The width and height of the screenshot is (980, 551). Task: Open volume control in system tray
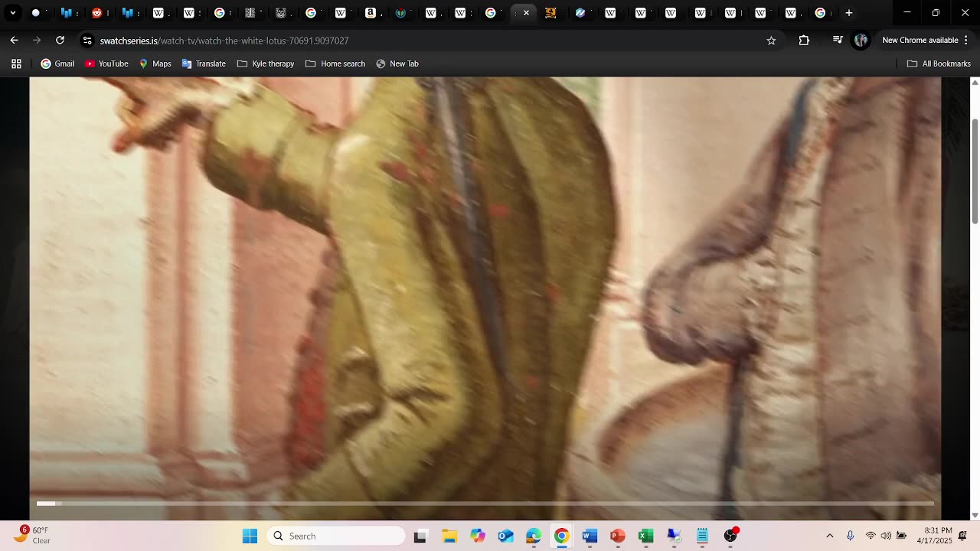pyautogui.click(x=886, y=536)
